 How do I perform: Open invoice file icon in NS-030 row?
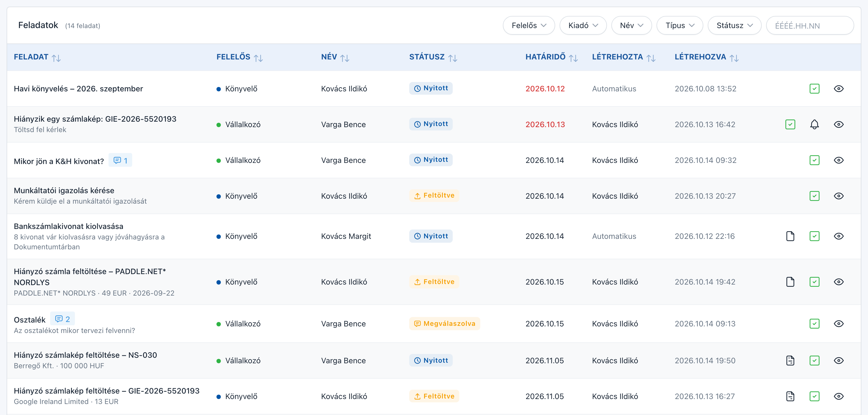pos(790,361)
